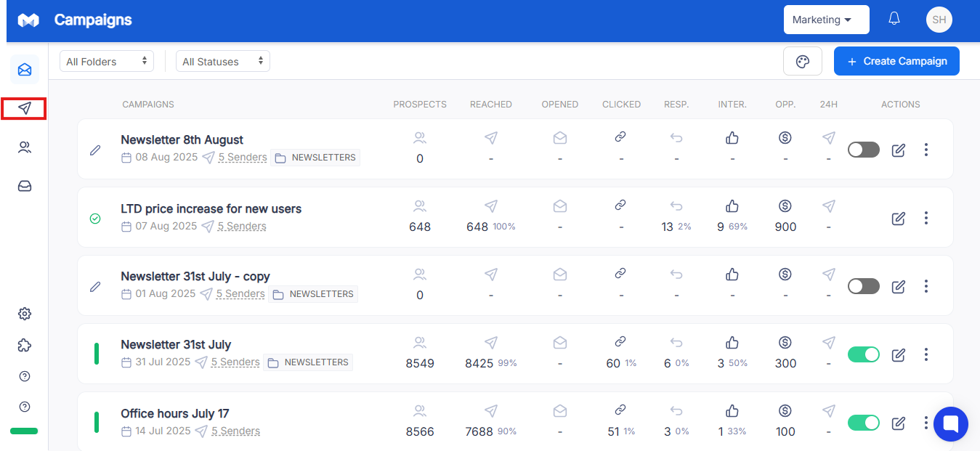Click dollar icon in Office hours July 17 row

point(785,410)
